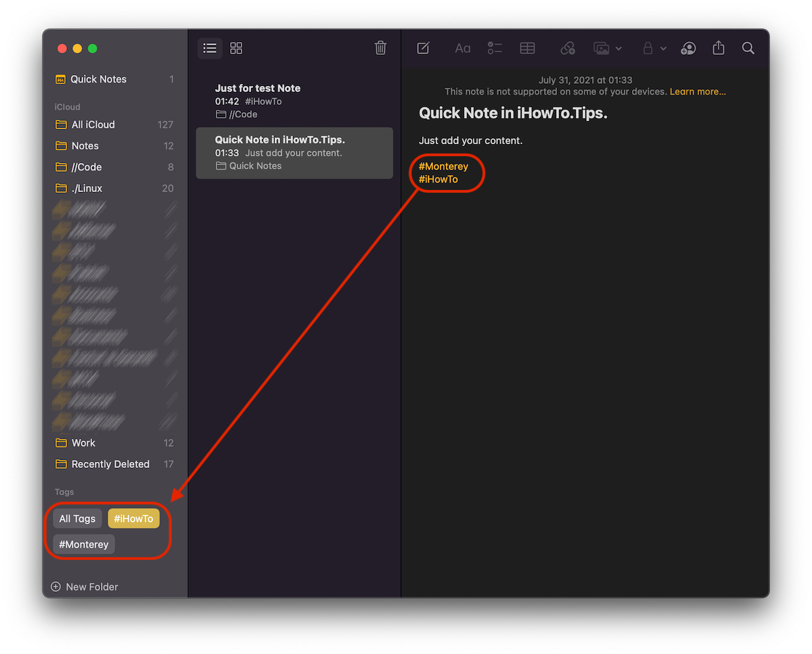Switch to list view
Screen dimensions: 812x654
pyautogui.click(x=210, y=48)
